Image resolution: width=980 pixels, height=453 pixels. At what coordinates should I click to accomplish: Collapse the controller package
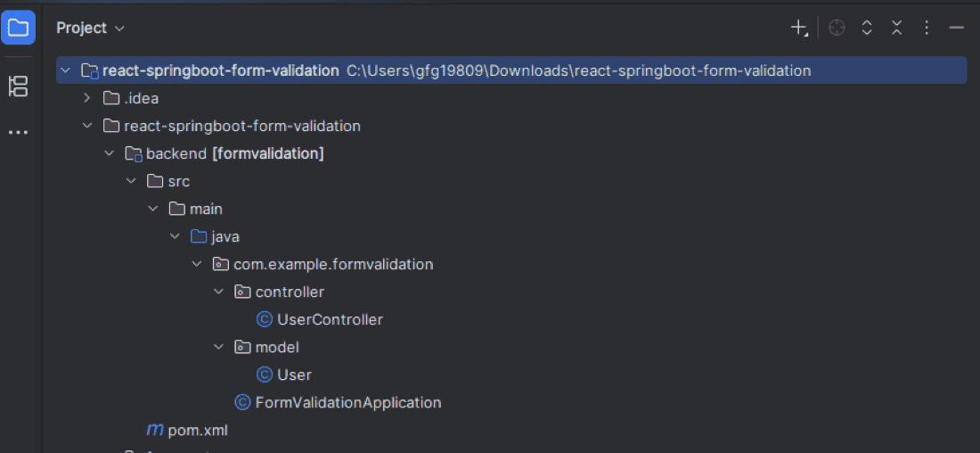click(x=219, y=292)
